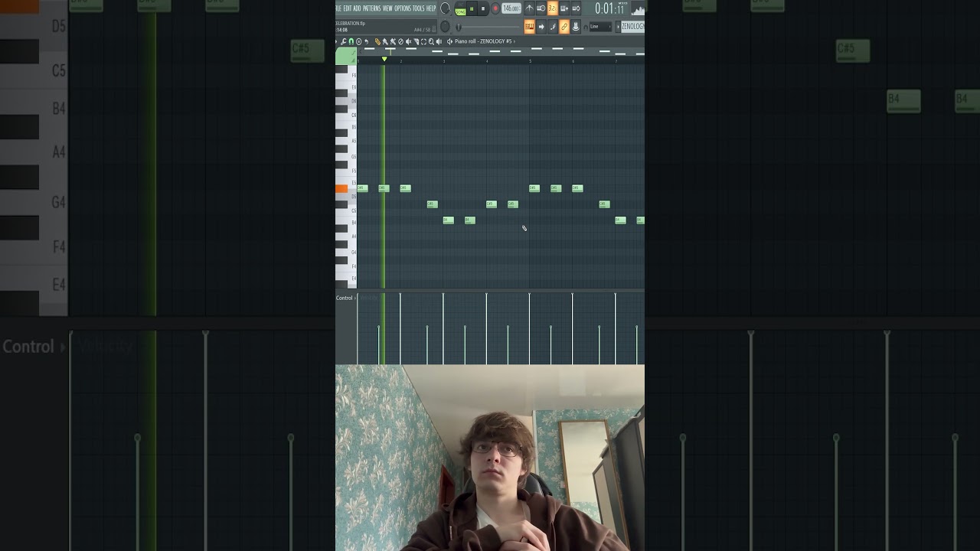Click the master volume knob
The height and width of the screenshot is (551, 980).
445,8
